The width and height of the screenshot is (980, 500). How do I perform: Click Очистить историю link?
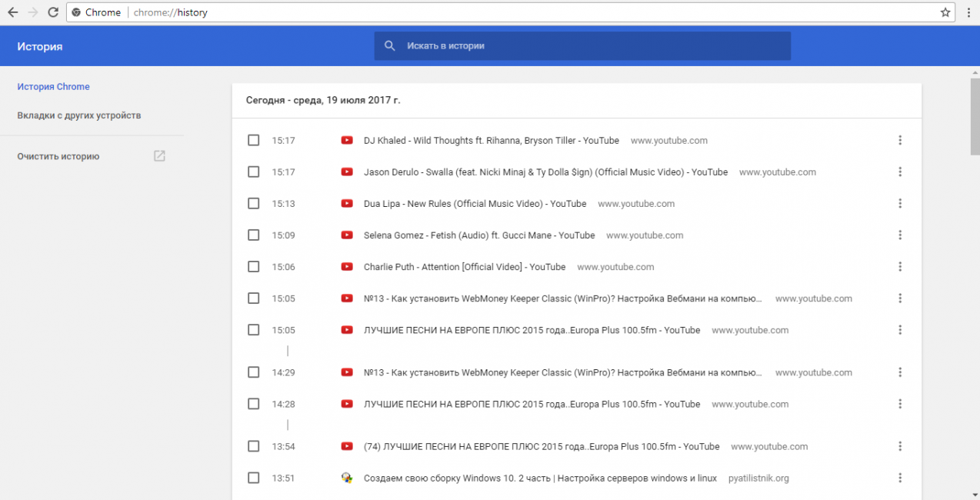coord(58,156)
